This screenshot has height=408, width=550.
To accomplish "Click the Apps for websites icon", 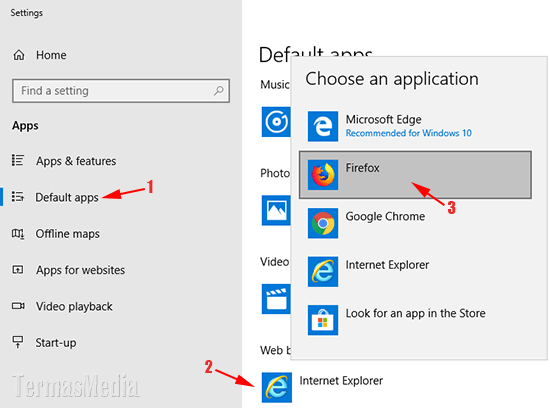I will (x=18, y=269).
